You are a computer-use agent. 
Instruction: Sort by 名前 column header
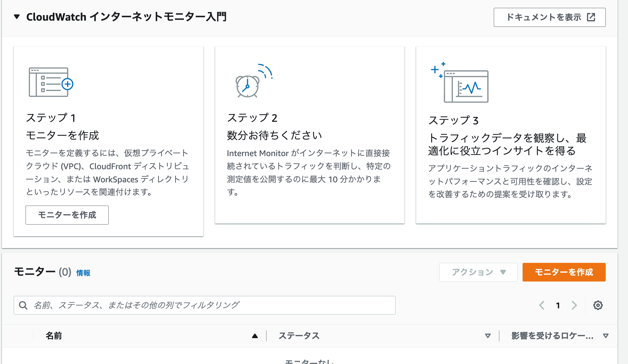point(54,336)
